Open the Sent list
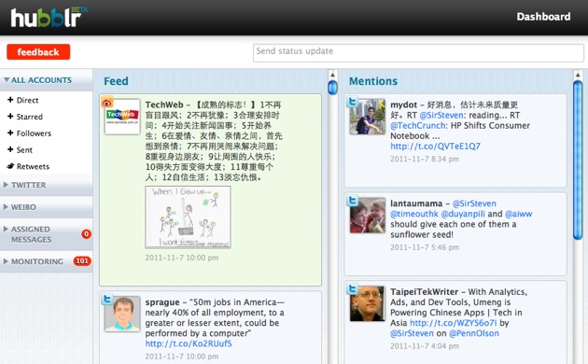 click(24, 149)
